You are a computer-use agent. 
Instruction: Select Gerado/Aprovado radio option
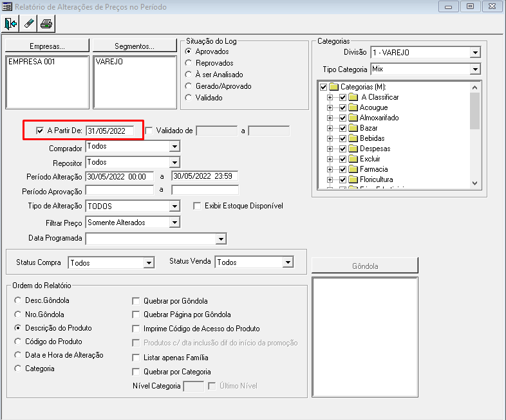click(x=189, y=86)
